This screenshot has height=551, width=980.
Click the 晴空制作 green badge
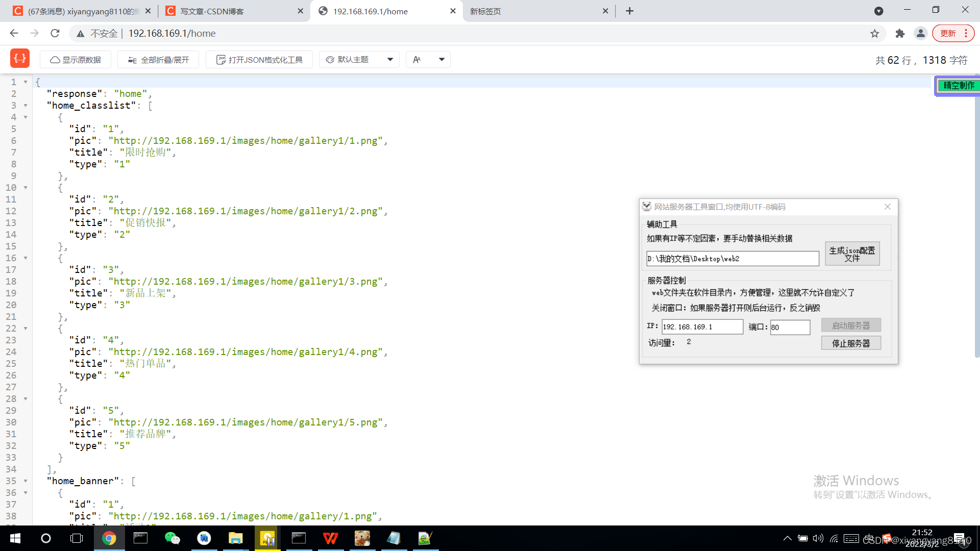point(958,85)
